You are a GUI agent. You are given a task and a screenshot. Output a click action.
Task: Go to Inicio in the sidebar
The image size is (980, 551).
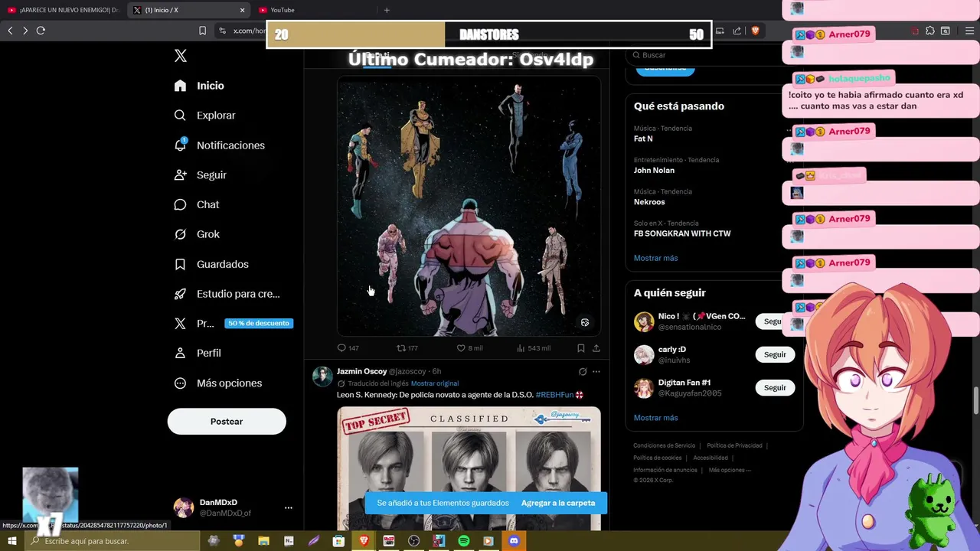click(199, 86)
